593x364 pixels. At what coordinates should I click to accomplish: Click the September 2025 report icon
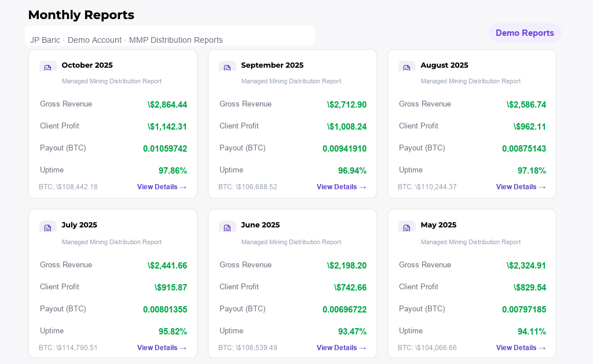tap(227, 68)
